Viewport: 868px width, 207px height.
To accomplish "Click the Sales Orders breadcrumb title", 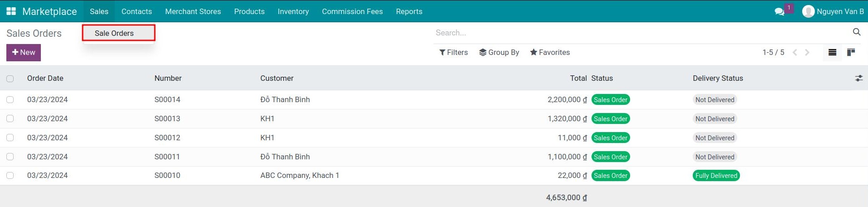I will pos(34,34).
